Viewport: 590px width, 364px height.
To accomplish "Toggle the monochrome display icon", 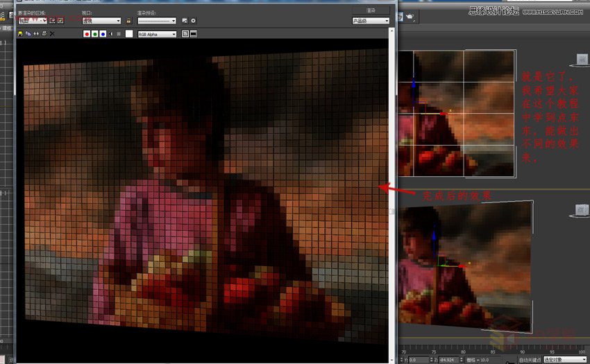I will point(119,34).
